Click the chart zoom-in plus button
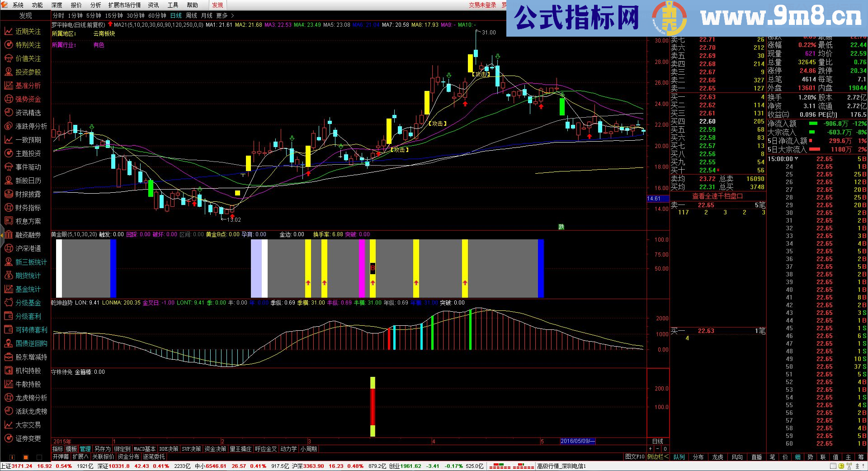 point(651,449)
